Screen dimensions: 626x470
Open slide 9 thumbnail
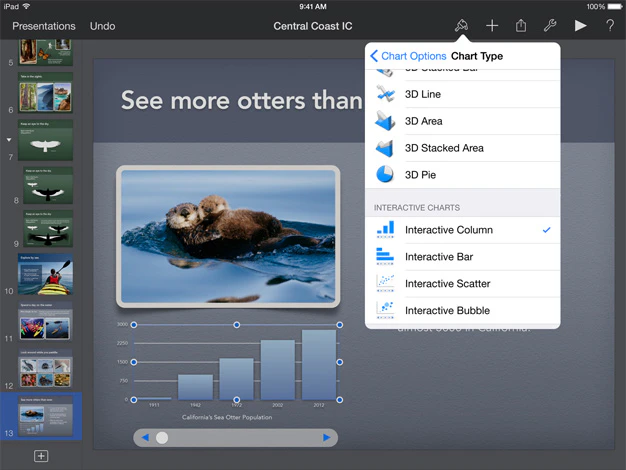[48, 228]
